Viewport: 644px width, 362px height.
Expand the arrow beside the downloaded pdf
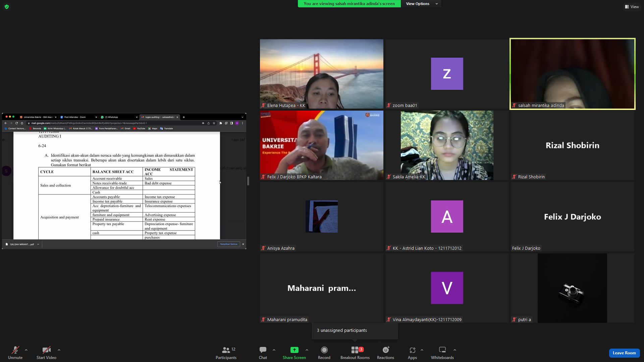[x=38, y=244]
